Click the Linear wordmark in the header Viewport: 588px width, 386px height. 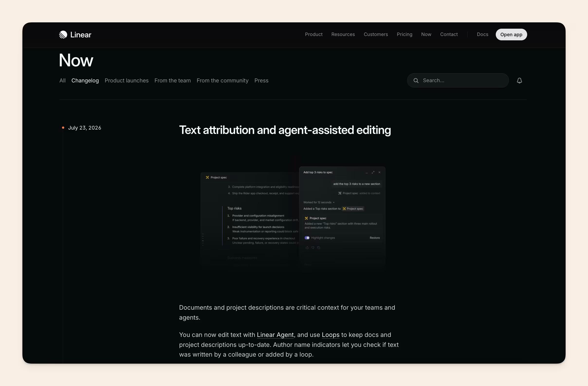click(81, 35)
